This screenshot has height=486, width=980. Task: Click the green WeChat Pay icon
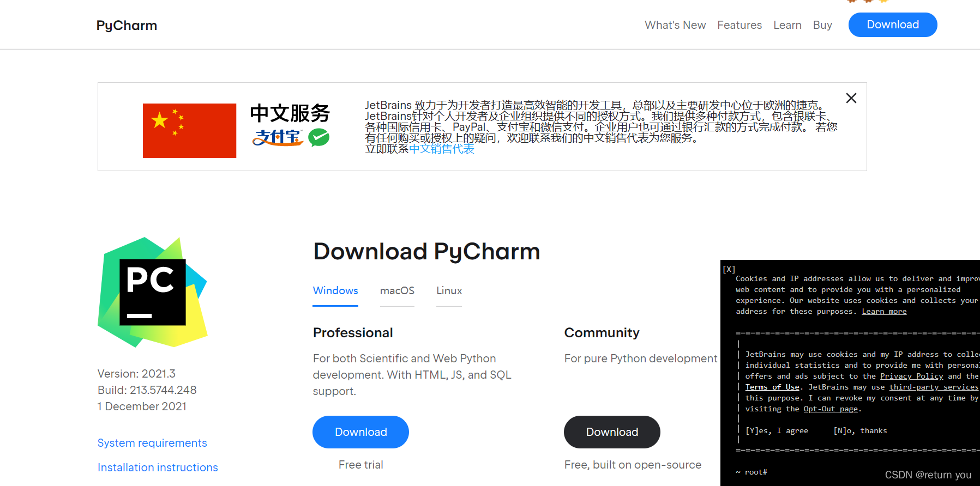coord(319,137)
